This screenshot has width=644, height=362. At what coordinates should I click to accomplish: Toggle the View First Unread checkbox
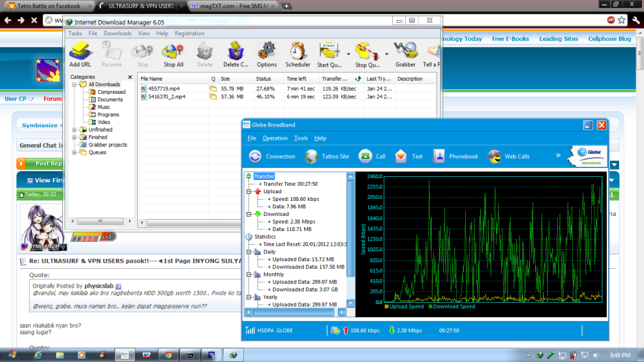tap(30, 181)
